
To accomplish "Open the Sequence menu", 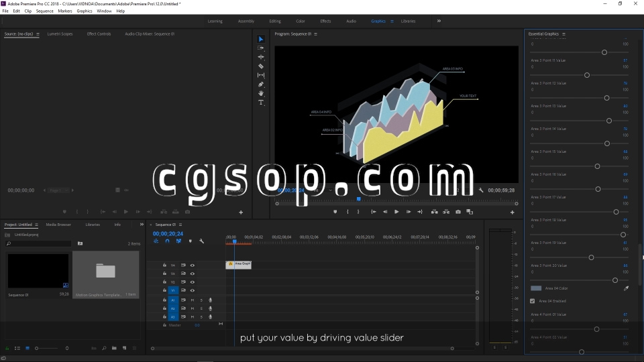I will point(44,11).
